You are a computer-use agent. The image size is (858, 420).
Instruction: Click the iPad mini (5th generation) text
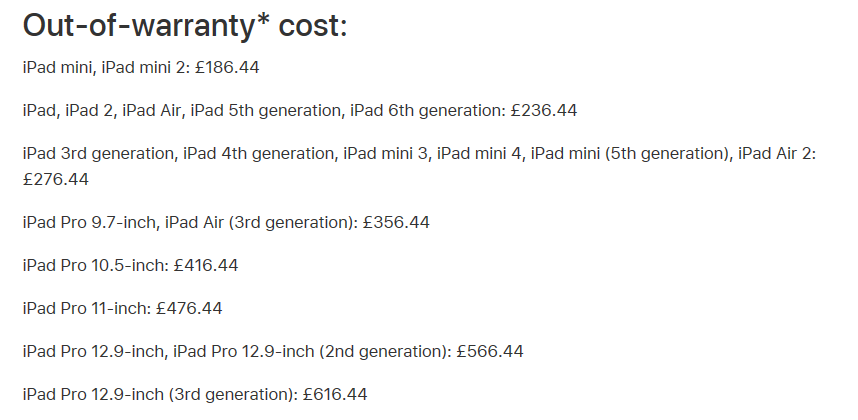(631, 153)
